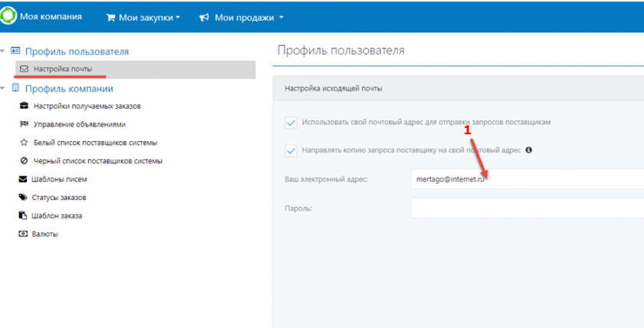This screenshot has height=328, width=644.
Task: Open the Мои закупки dropdown menu
Action: [x=143, y=18]
